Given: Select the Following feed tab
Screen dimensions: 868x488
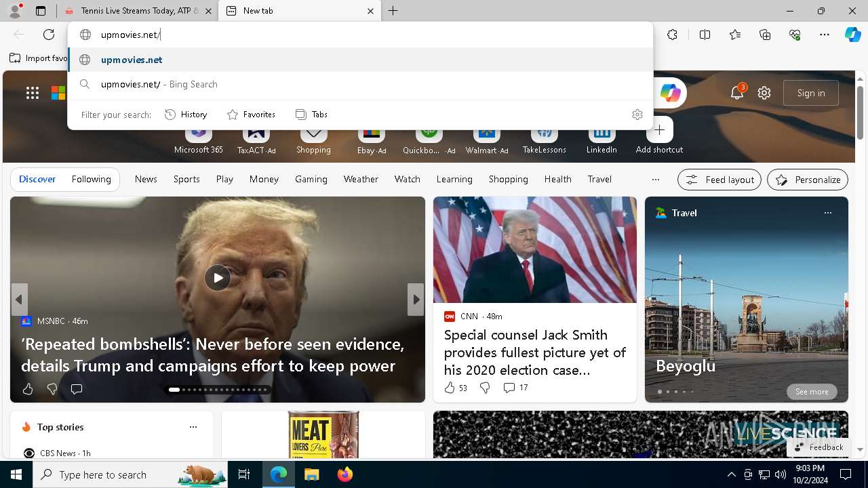Looking at the screenshot, I should pyautogui.click(x=91, y=179).
